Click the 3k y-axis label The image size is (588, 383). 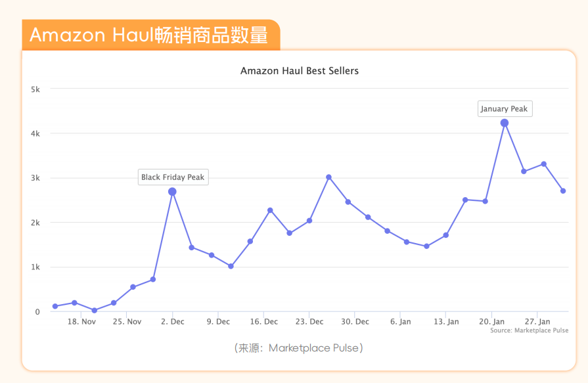pyautogui.click(x=35, y=178)
